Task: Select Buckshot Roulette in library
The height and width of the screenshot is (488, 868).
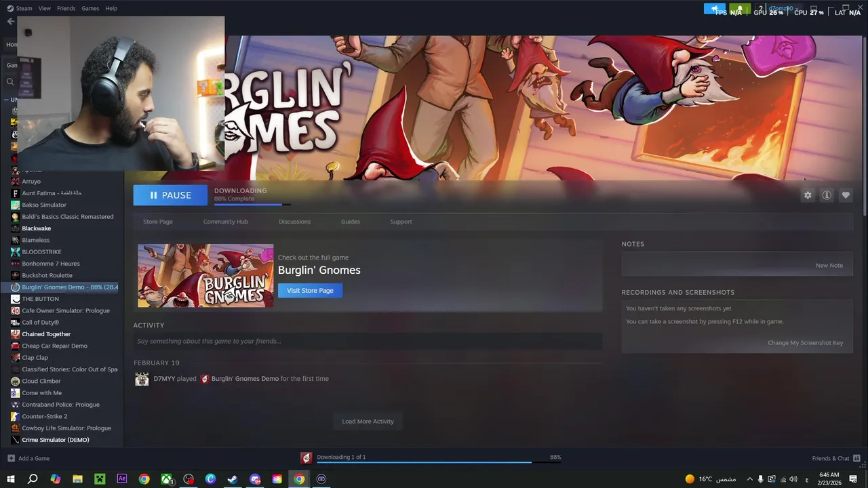Action: [47, 275]
